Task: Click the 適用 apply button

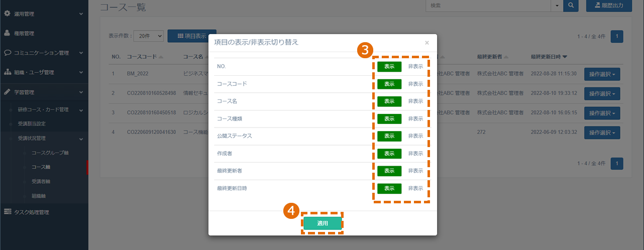Action: click(323, 223)
